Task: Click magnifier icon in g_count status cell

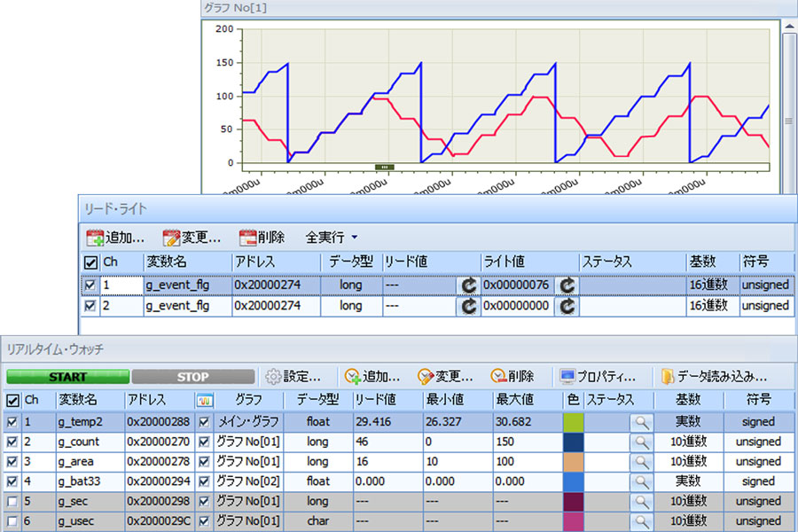Action: (x=641, y=442)
